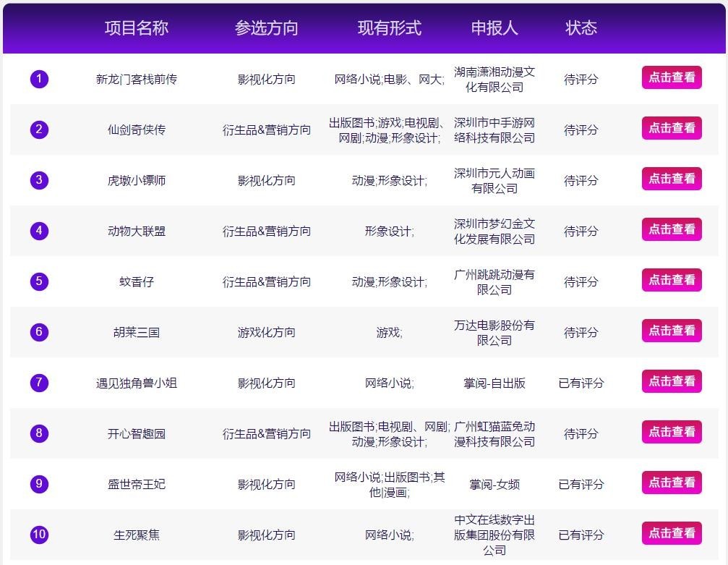Image resolution: width=728 pixels, height=565 pixels.
Task: Select project name 生死聚焦
Action: pyautogui.click(x=137, y=535)
